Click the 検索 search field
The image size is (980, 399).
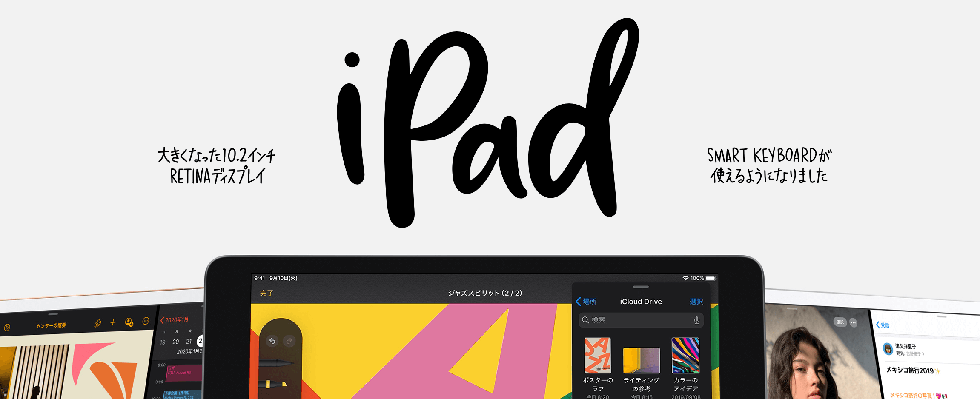click(x=636, y=320)
